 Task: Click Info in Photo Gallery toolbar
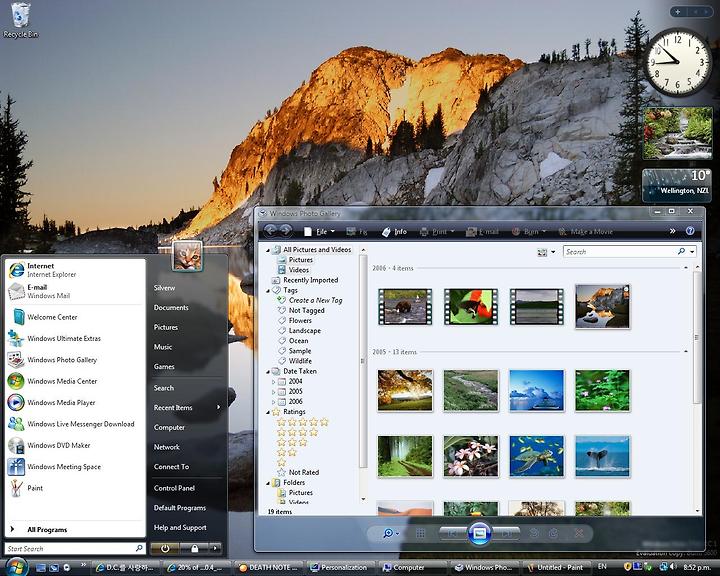click(x=394, y=232)
